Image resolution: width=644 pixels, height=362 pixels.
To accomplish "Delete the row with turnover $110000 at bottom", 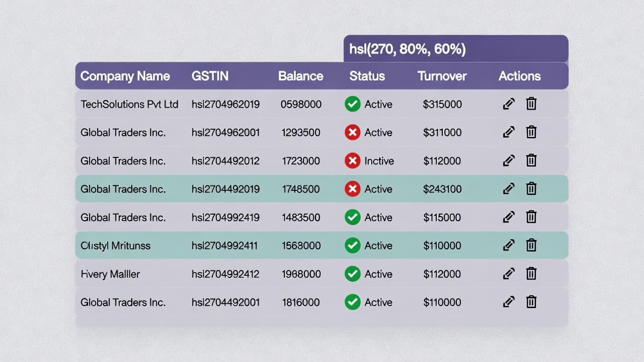I will coord(531,302).
